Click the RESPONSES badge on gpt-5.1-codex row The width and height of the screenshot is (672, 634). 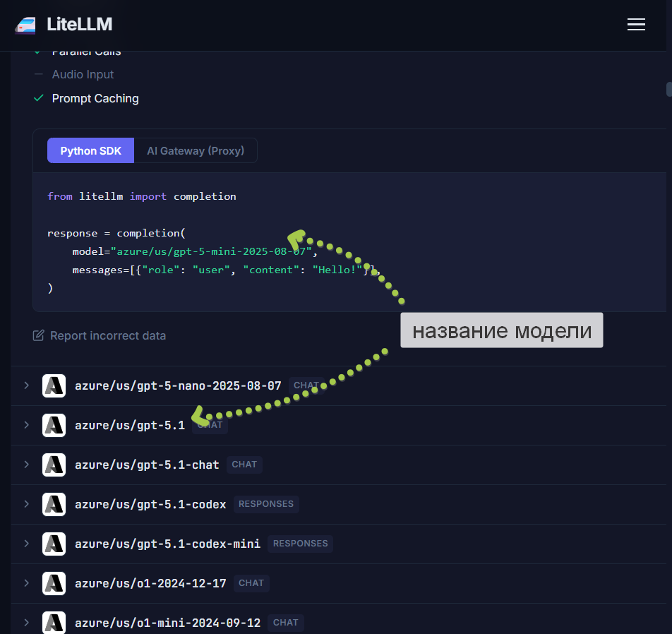click(x=266, y=503)
